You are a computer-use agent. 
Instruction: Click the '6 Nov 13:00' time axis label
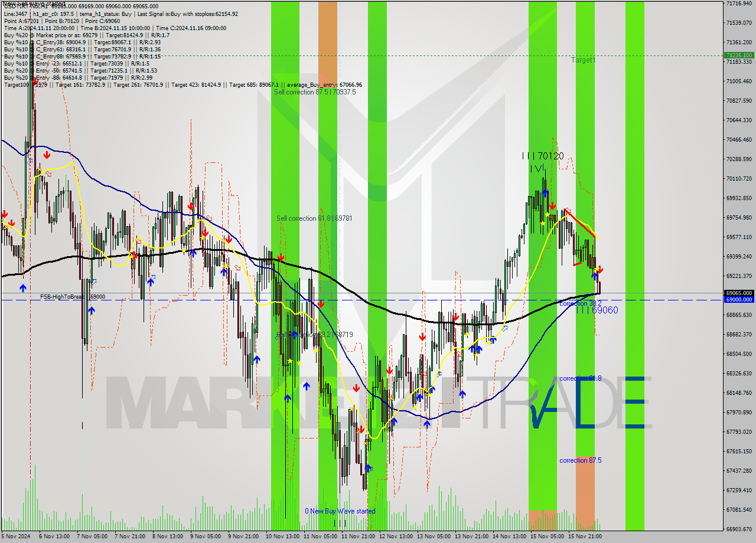click(54, 537)
